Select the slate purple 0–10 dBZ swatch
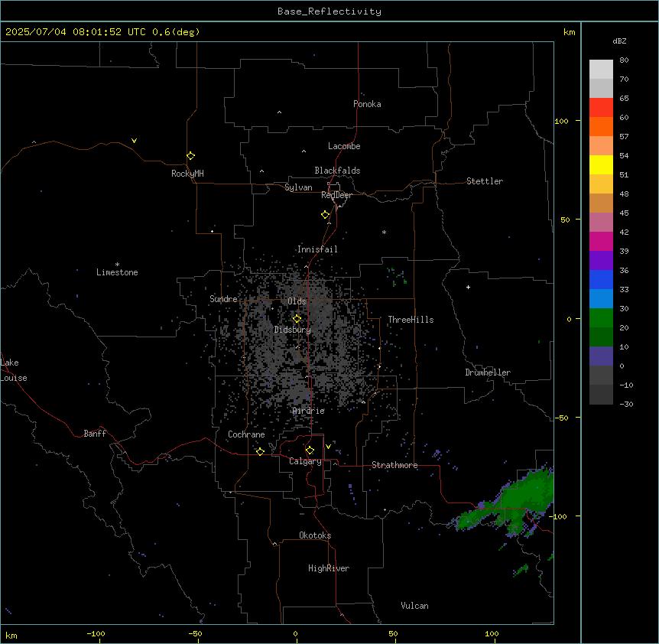The height and width of the screenshot is (644, 659). [x=601, y=356]
